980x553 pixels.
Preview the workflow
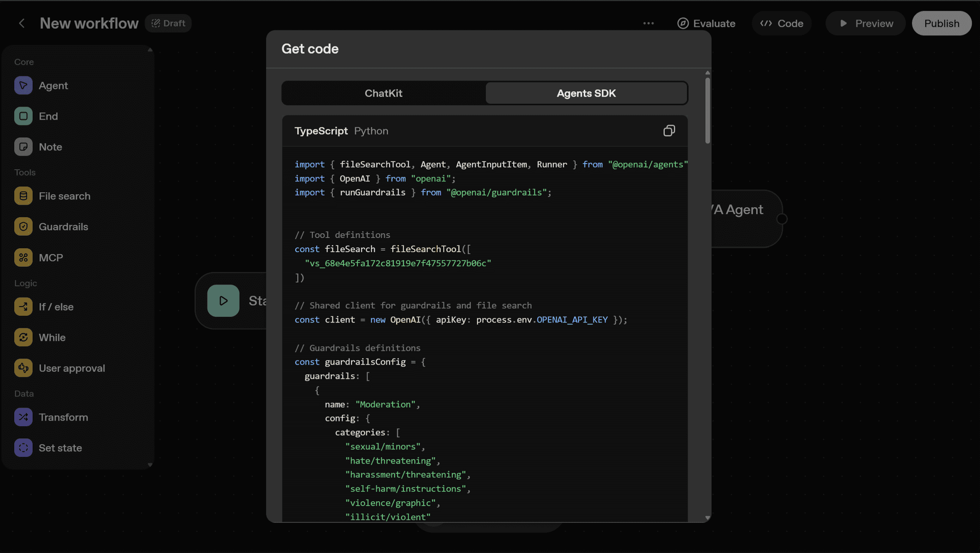[x=865, y=23]
